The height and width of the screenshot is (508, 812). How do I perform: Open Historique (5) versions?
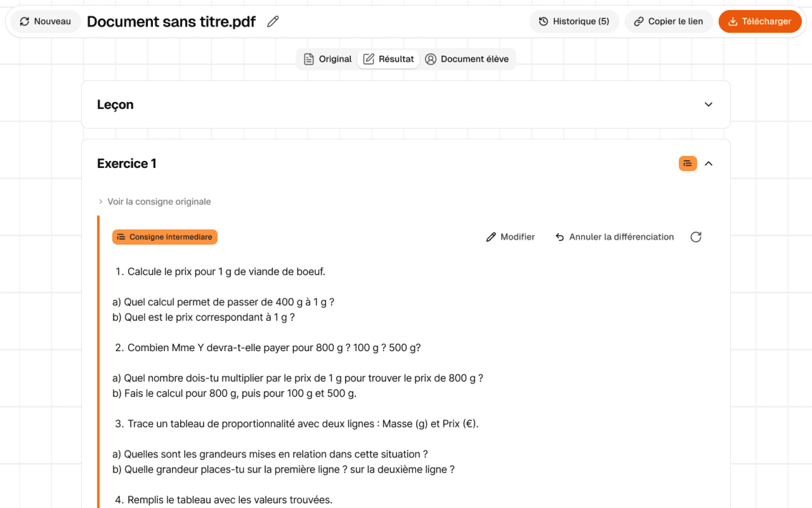574,21
